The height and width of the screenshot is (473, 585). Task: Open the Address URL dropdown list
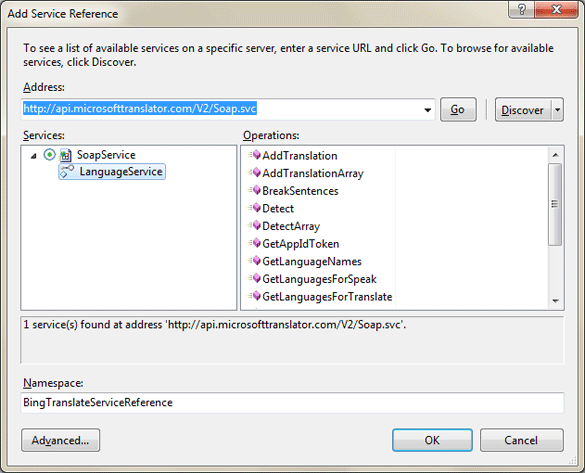coord(428,110)
